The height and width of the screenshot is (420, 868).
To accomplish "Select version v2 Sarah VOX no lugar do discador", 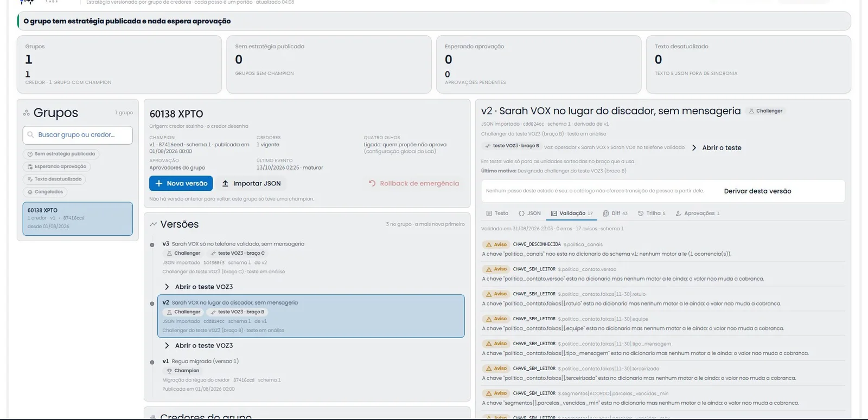I will tap(311, 316).
